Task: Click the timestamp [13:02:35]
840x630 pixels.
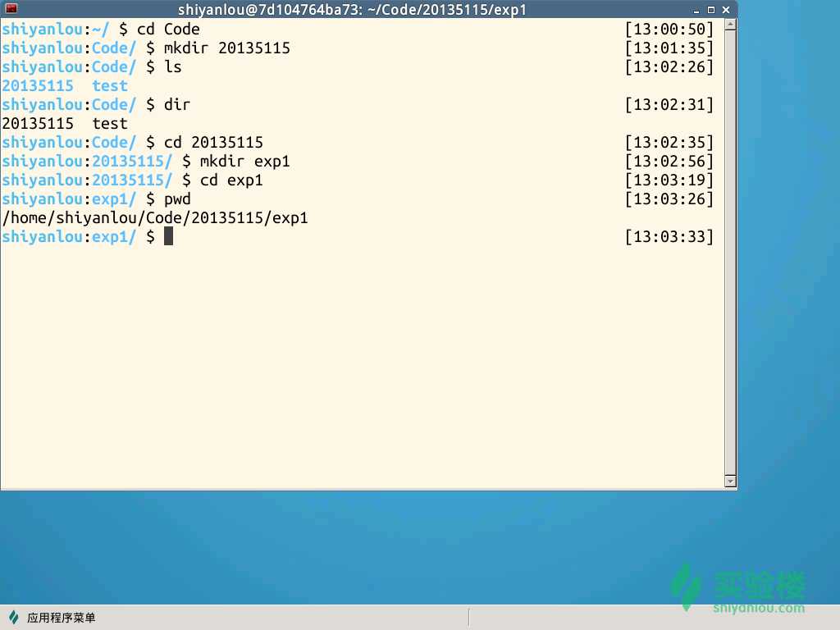Action: [x=669, y=143]
